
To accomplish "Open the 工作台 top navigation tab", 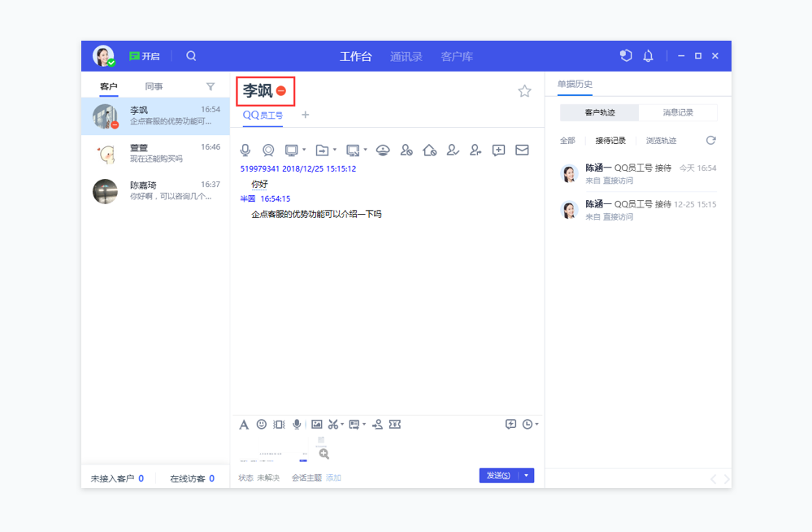I will click(x=356, y=56).
